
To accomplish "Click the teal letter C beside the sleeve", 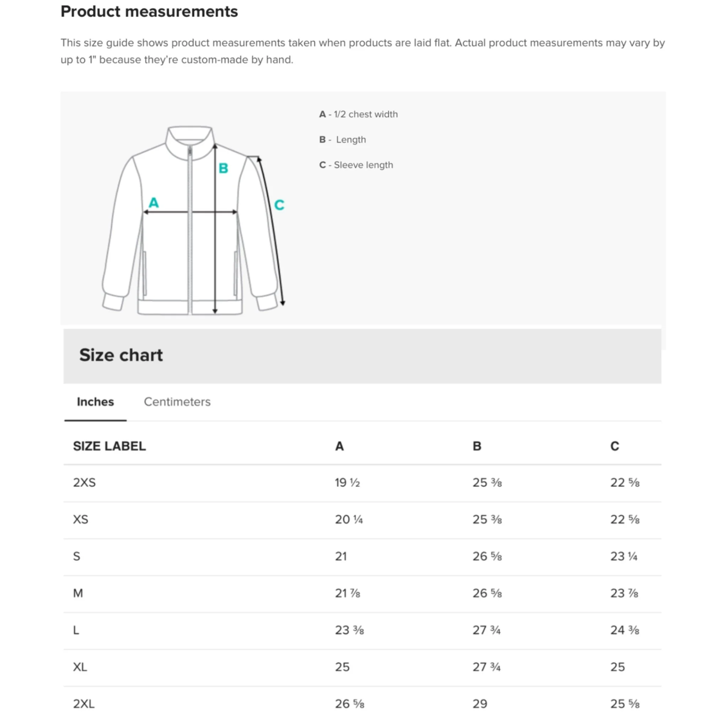I will tap(279, 205).
